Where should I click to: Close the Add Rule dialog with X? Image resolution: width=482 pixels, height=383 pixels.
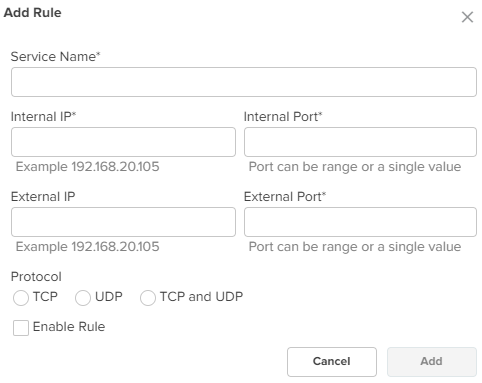coord(467,17)
